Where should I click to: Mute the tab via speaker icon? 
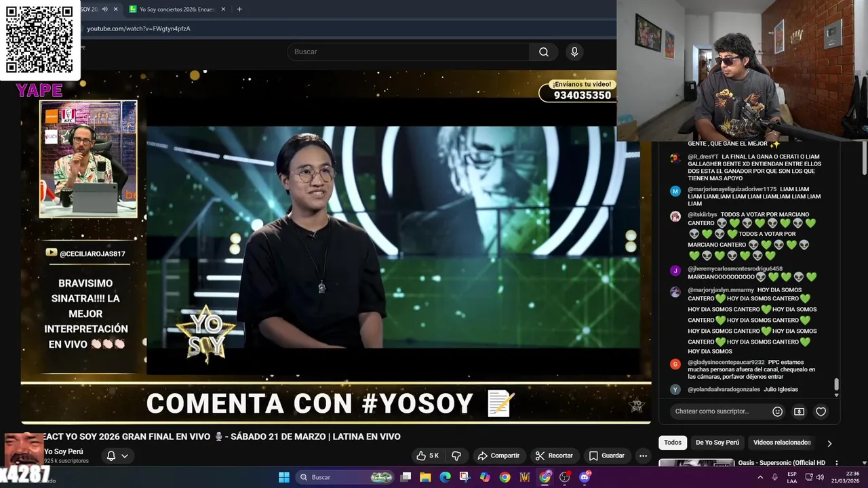[104, 9]
